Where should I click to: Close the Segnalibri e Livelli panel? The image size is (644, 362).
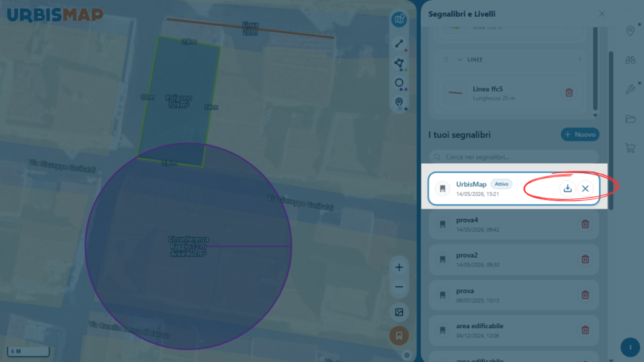[x=601, y=14]
